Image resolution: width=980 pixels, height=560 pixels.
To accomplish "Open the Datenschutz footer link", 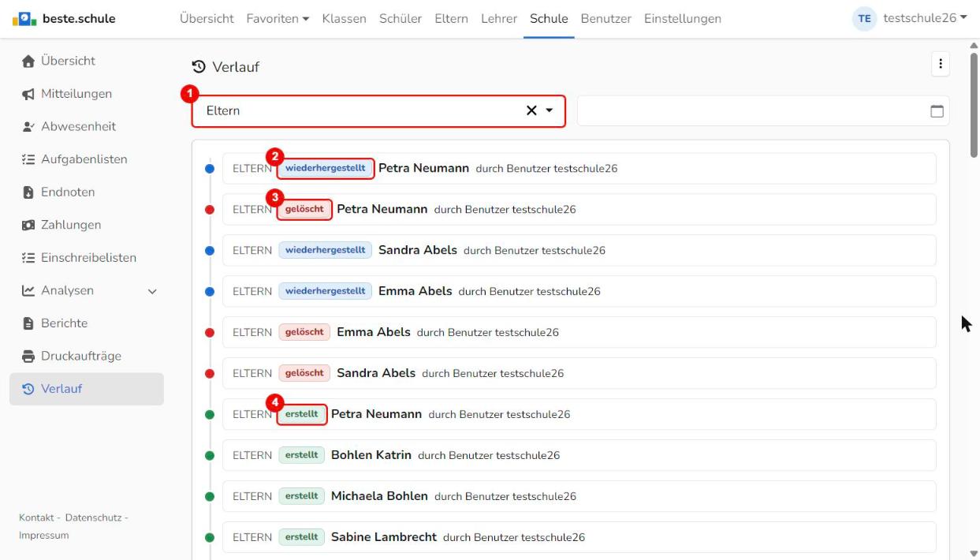I will [x=94, y=517].
